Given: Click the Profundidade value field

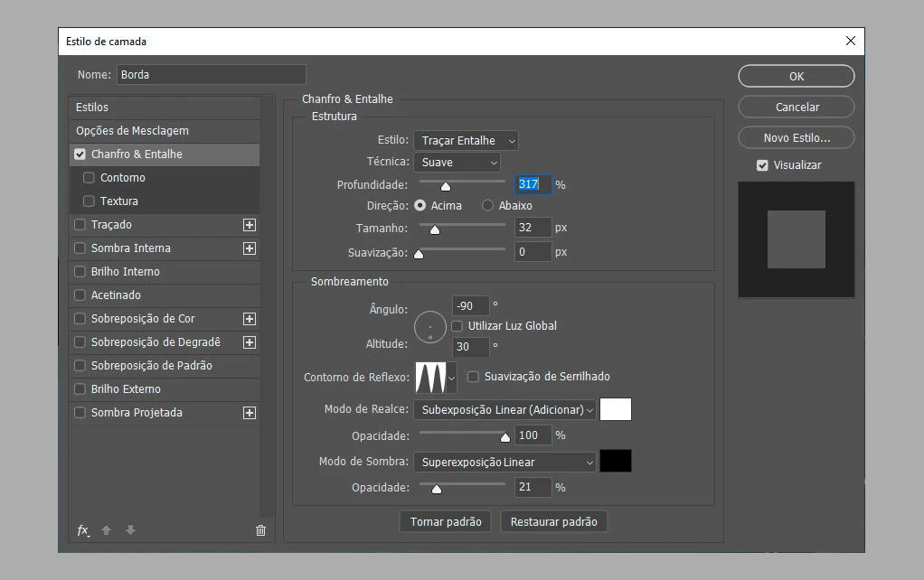Looking at the screenshot, I should tap(533, 184).
